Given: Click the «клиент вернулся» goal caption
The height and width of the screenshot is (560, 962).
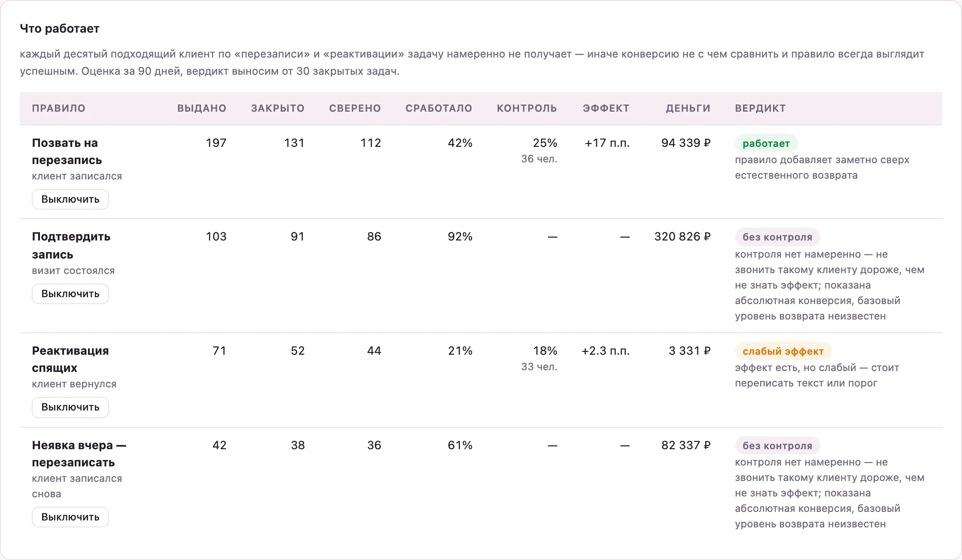Looking at the screenshot, I should click(74, 384).
